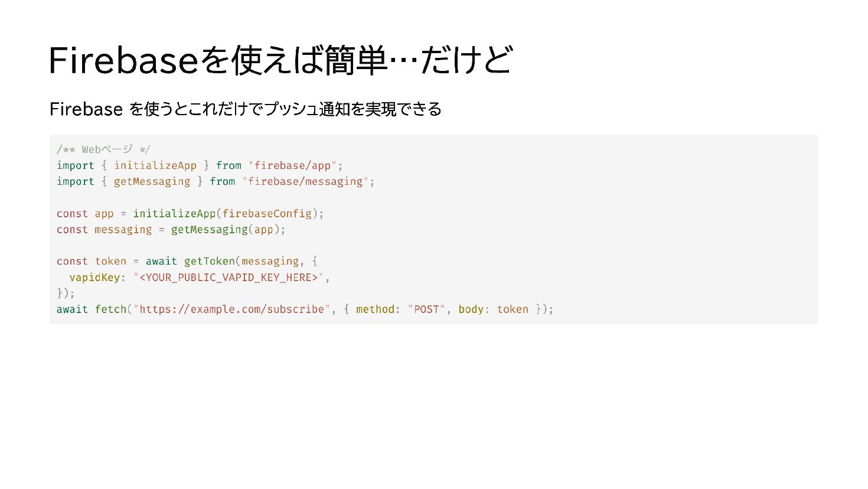
Task: Click the getMessaging import identifier
Action: click(152, 181)
